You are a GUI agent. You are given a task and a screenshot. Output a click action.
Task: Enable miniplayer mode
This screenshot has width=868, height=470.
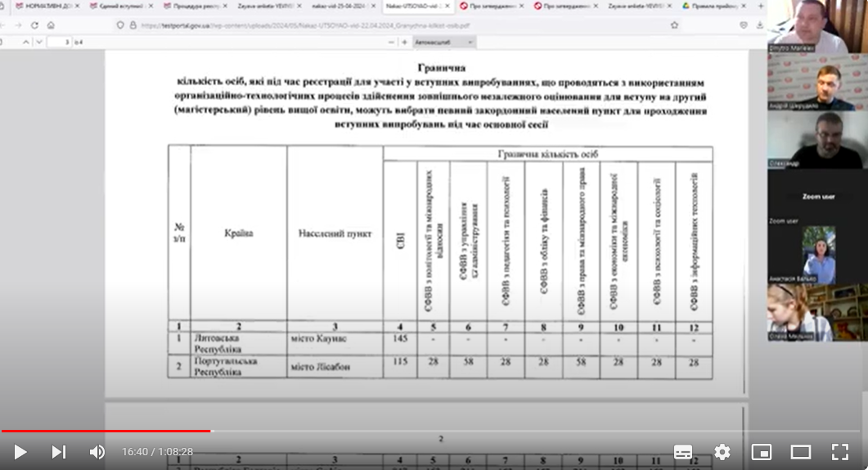point(761,452)
